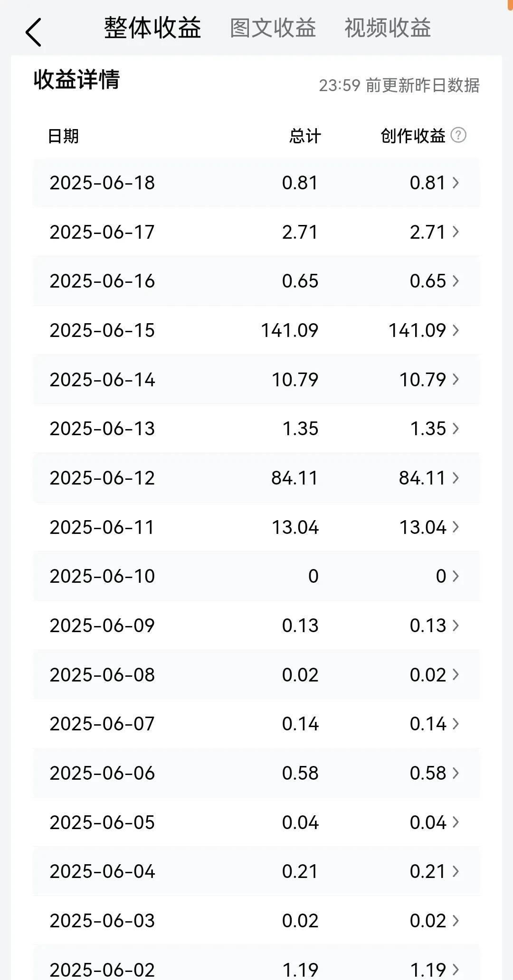This screenshot has height=980, width=513.
Task: Tap the back arrow icon
Action: coord(33,32)
